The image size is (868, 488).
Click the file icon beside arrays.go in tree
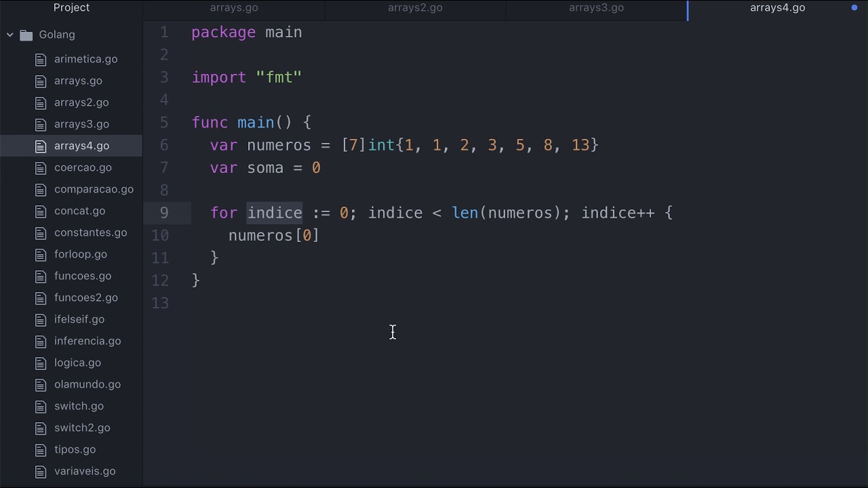click(41, 81)
